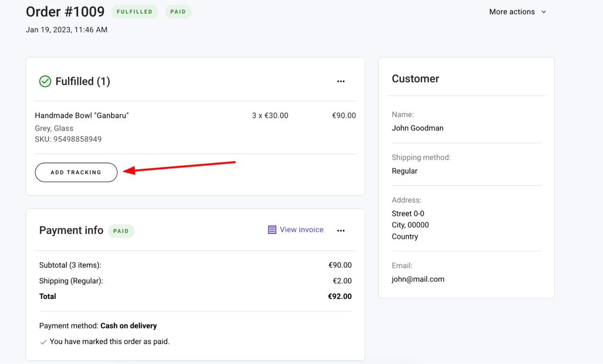This screenshot has width=603, height=364.
Task: Click the red arrow pointing at tracking
Action: point(180,167)
